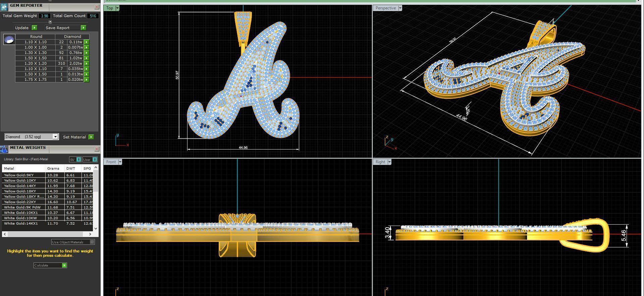Open the Front viewport dropdown arrow
Viewport: 644px width, 296px height.
[x=120, y=162]
